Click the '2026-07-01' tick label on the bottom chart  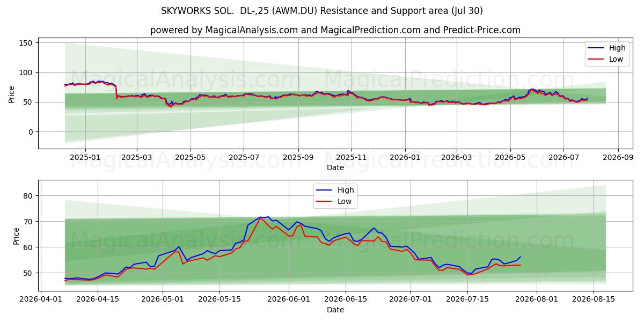tap(410, 300)
